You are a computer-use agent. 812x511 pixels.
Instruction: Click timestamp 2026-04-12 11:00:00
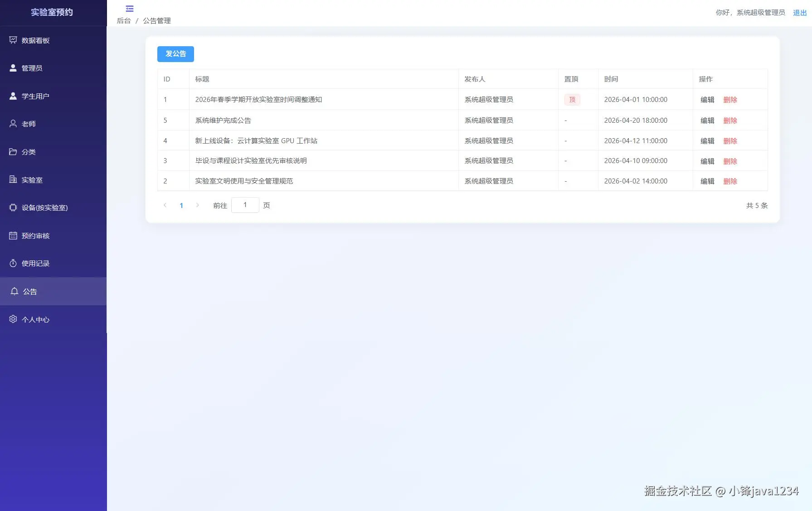(x=636, y=141)
